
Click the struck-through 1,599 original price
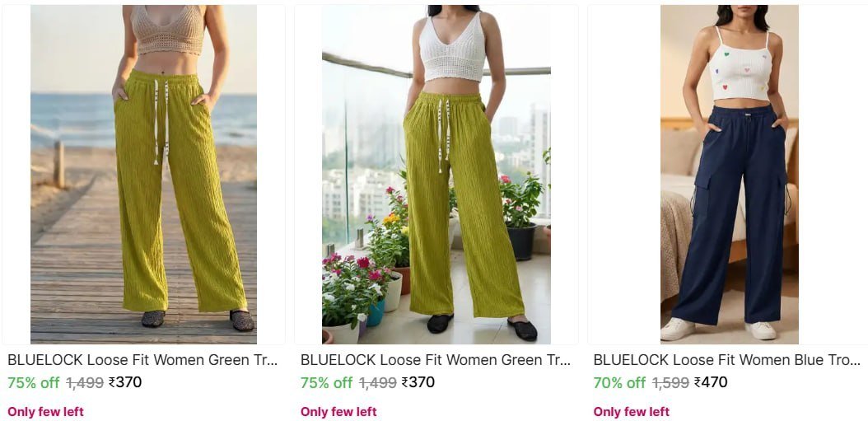point(670,383)
